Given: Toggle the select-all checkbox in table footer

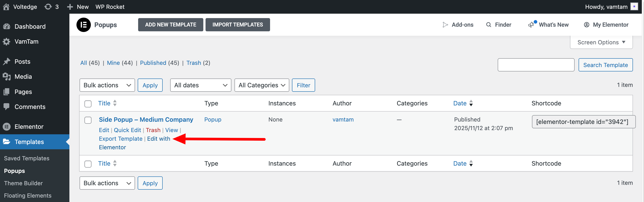Looking at the screenshot, I should pos(88,164).
